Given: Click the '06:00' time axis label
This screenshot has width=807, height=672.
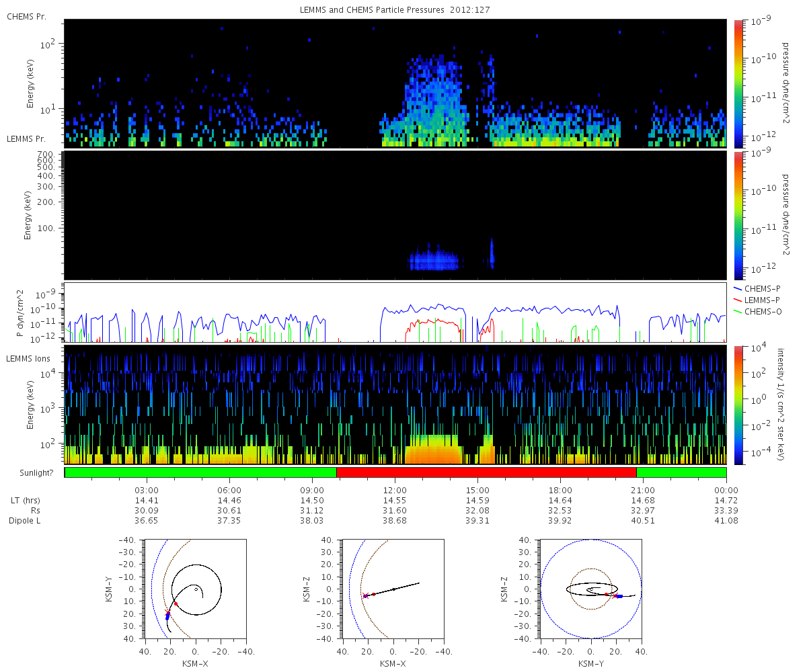Looking at the screenshot, I should click(229, 490).
